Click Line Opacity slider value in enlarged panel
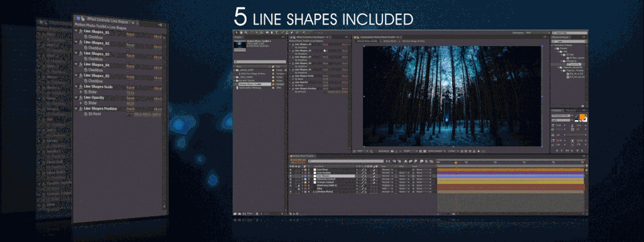The height and width of the screenshot is (242, 644). point(130,103)
